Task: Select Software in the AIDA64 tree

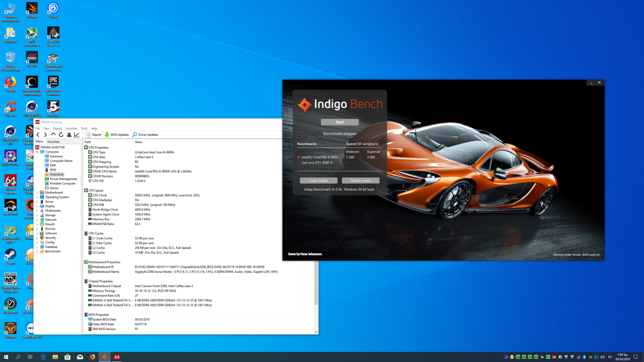Action: pyautogui.click(x=51, y=233)
